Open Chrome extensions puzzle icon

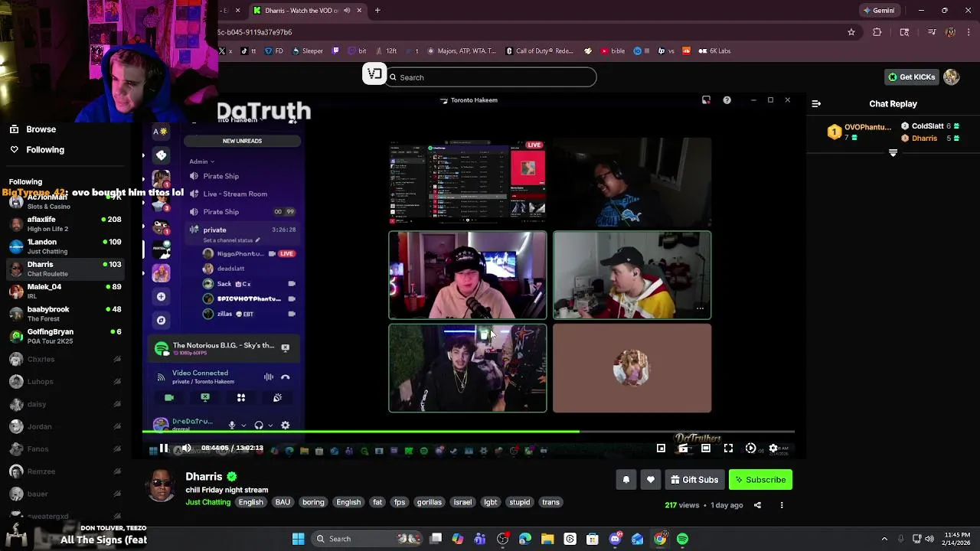[877, 32]
